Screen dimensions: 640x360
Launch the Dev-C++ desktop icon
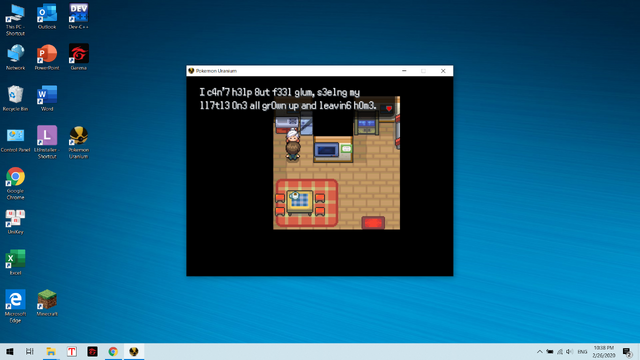point(78,16)
